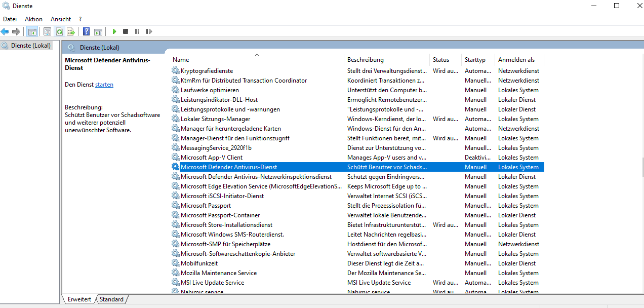Select KtmRm für Distributed Transaction Coordinator

click(244, 81)
